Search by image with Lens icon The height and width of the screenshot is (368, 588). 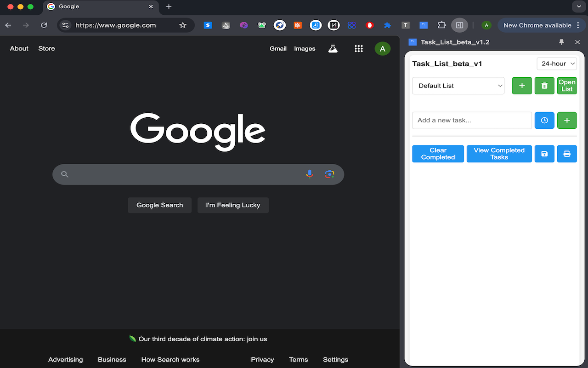click(x=329, y=174)
